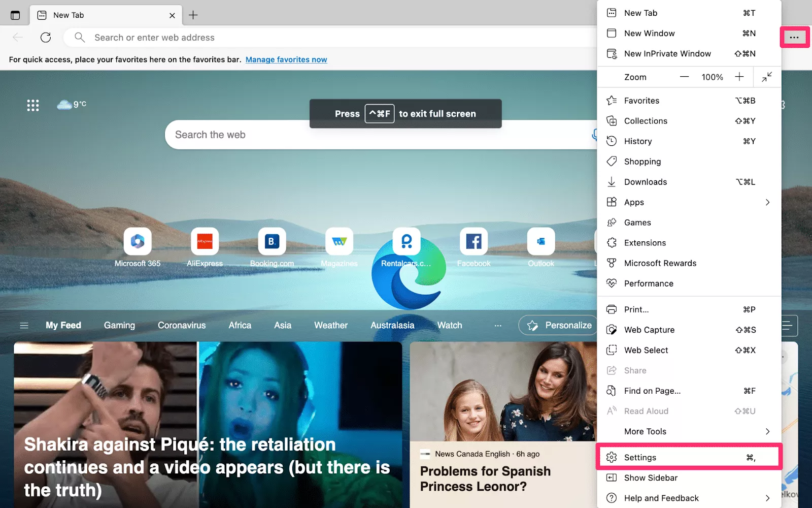This screenshot has width=812, height=508.
Task: Open Outlook quick link
Action: (x=541, y=247)
